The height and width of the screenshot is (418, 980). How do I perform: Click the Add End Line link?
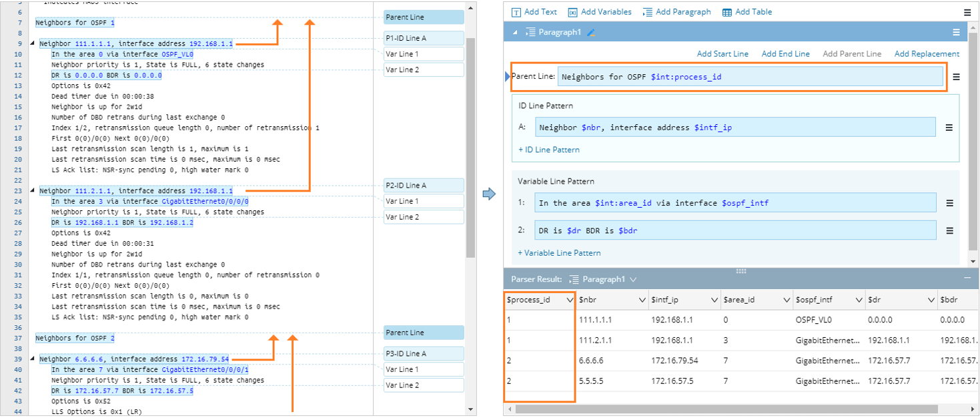786,54
